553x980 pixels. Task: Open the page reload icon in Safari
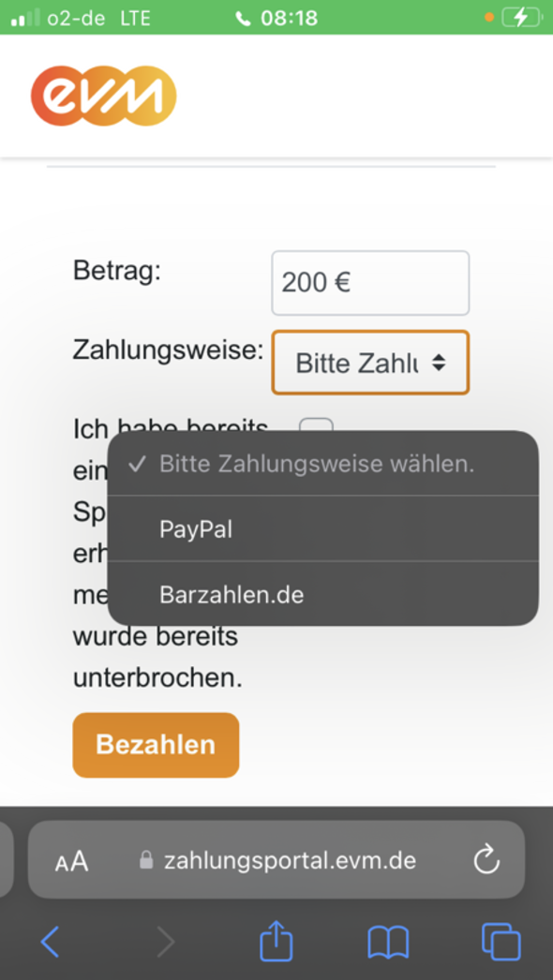click(x=487, y=860)
